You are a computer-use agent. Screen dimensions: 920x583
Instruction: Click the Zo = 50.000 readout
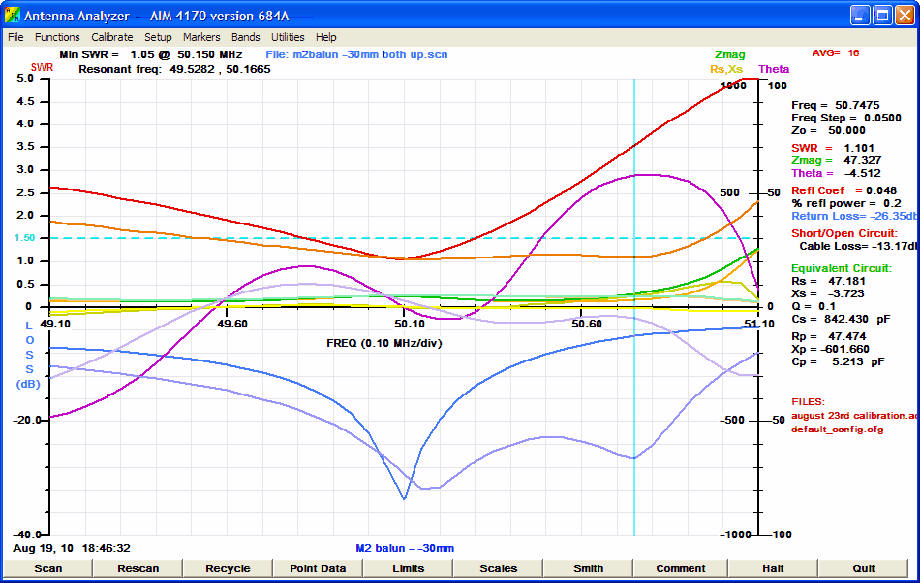click(828, 130)
